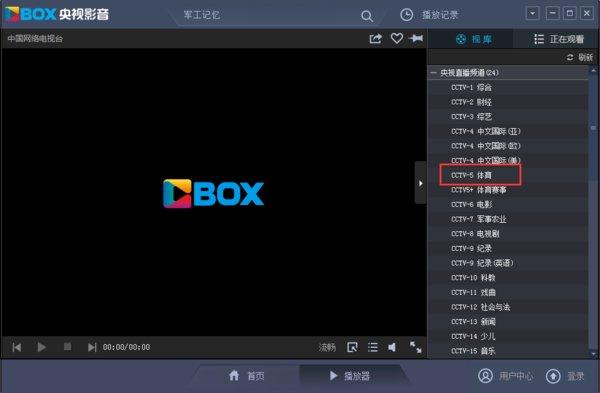Select CCTV-4 中文国际 (亚) channel
600x393 pixels.
508,131
